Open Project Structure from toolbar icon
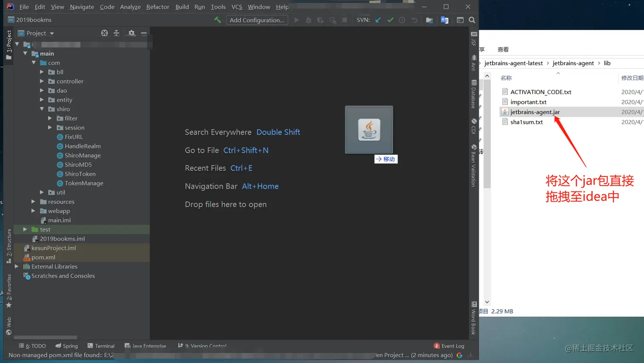Screen dimensions: 644x363 [429, 20]
